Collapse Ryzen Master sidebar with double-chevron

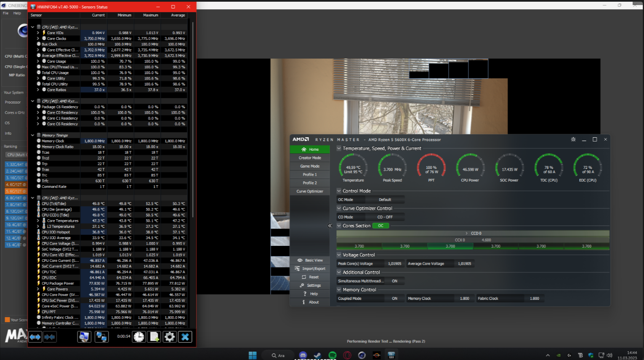pyautogui.click(x=330, y=226)
